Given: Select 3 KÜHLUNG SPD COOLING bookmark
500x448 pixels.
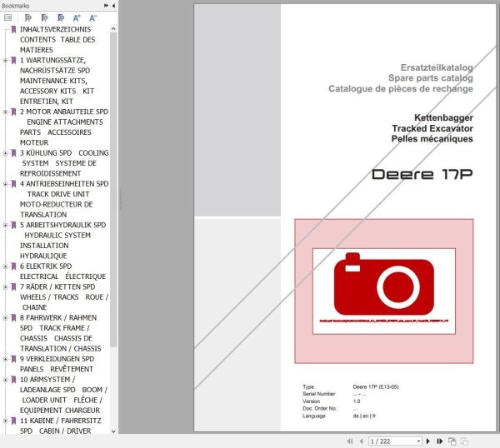Looking at the screenshot, I should 64,163.
